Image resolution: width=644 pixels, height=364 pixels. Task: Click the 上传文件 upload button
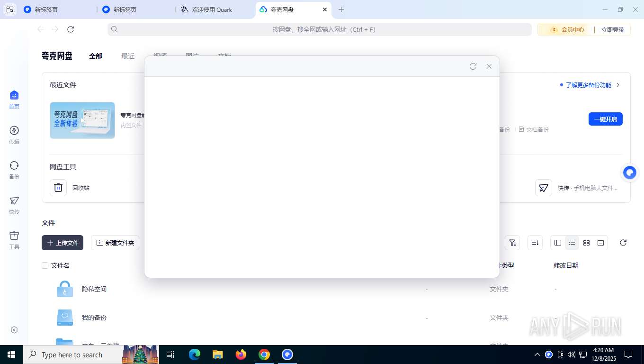click(63, 243)
